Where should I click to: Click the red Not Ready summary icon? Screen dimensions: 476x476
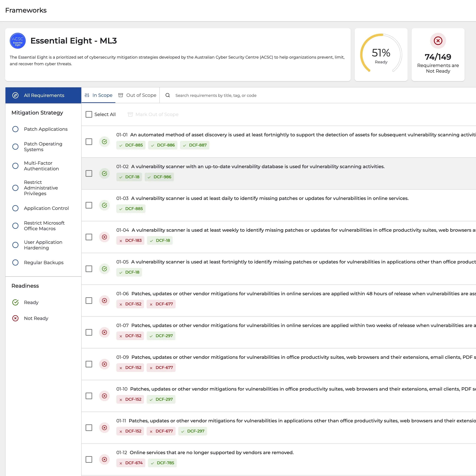[x=438, y=41]
